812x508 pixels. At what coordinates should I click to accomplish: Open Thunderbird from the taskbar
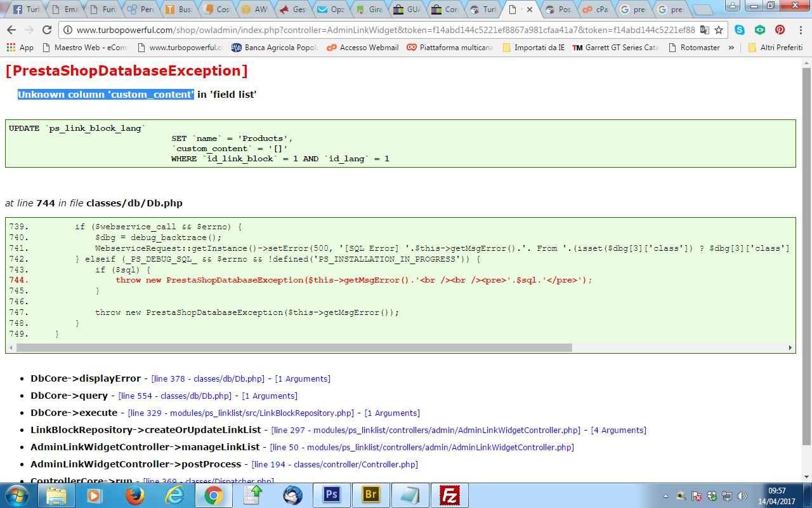tap(292, 495)
